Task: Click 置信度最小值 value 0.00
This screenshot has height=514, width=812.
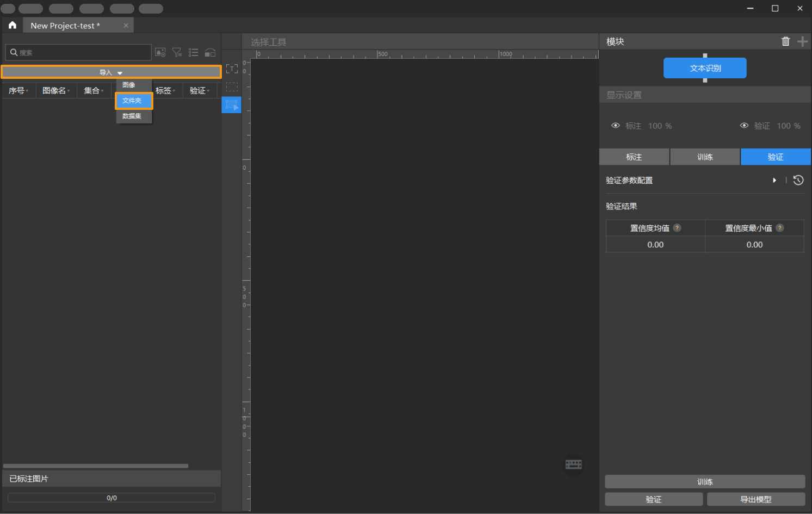Action: pyautogui.click(x=754, y=245)
